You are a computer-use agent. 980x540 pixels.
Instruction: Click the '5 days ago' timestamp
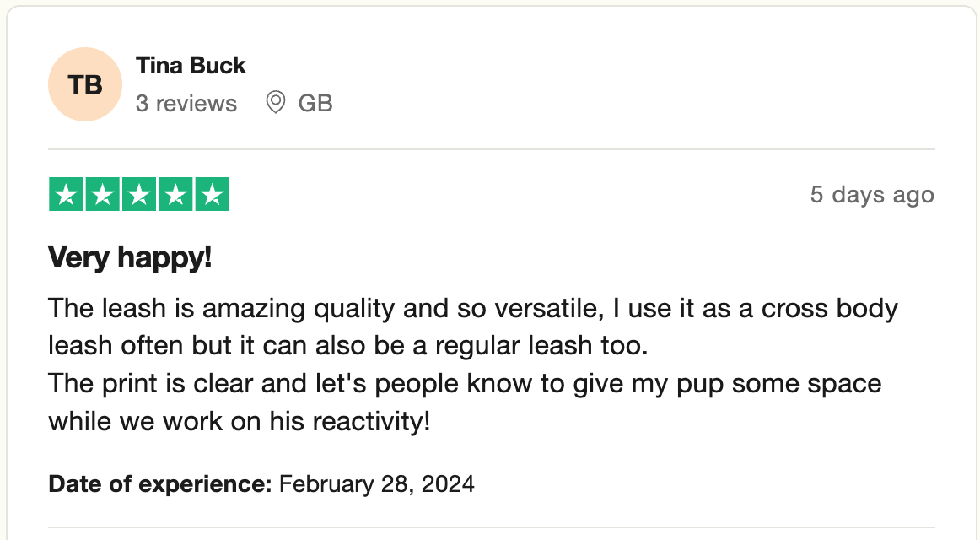click(872, 194)
